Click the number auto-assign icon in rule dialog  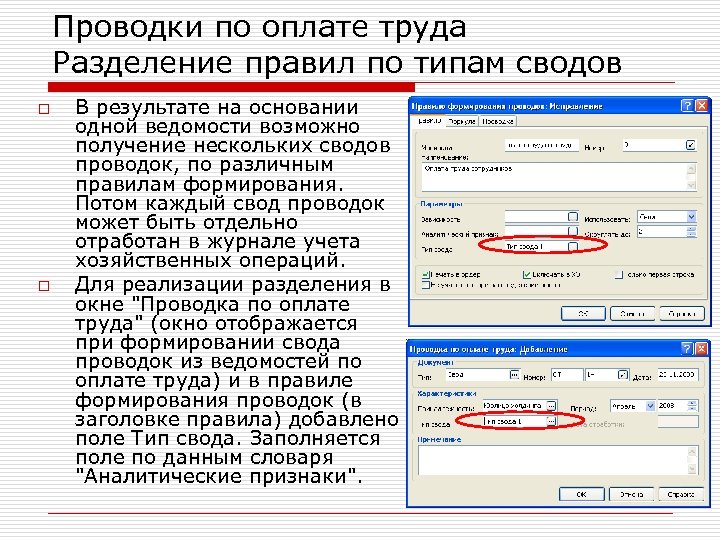click(x=690, y=145)
